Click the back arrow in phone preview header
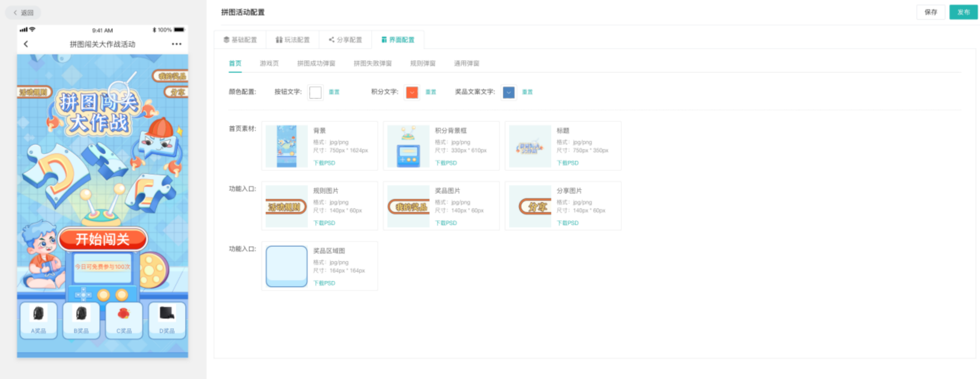Image resolution: width=980 pixels, height=379 pixels. coord(26,44)
